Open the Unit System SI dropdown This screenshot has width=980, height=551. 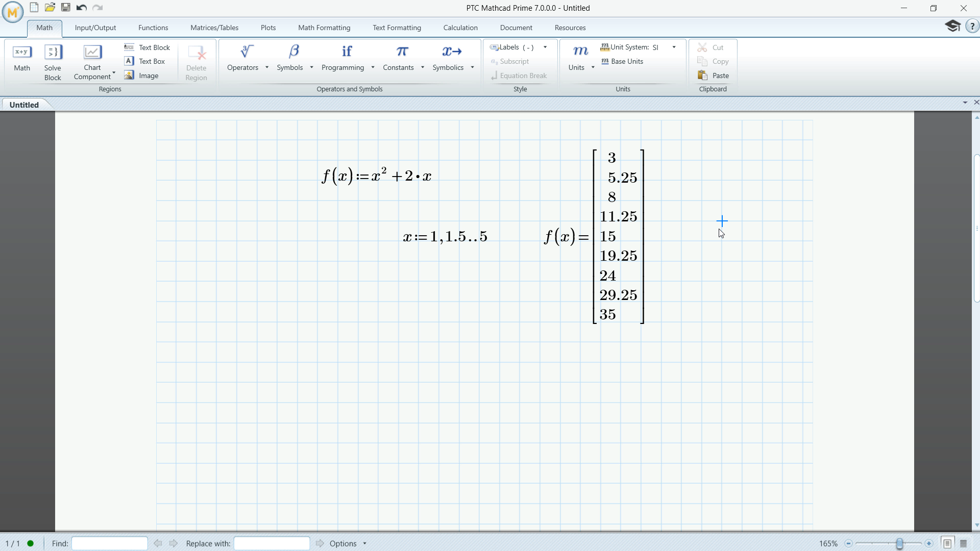[674, 47]
